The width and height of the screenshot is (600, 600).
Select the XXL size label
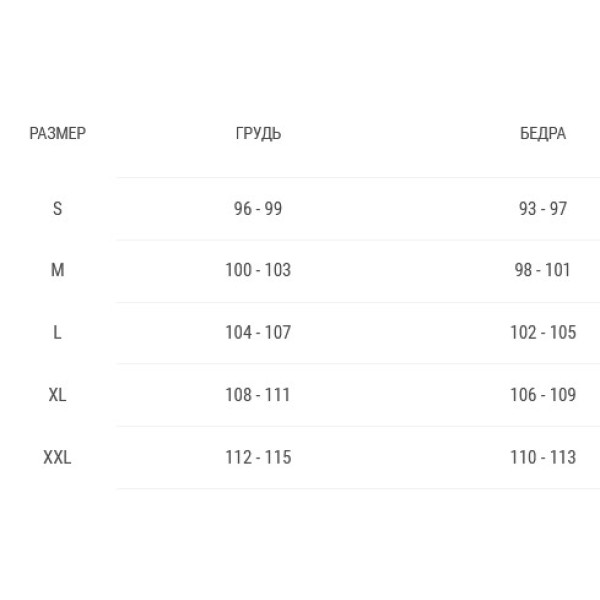point(57,457)
